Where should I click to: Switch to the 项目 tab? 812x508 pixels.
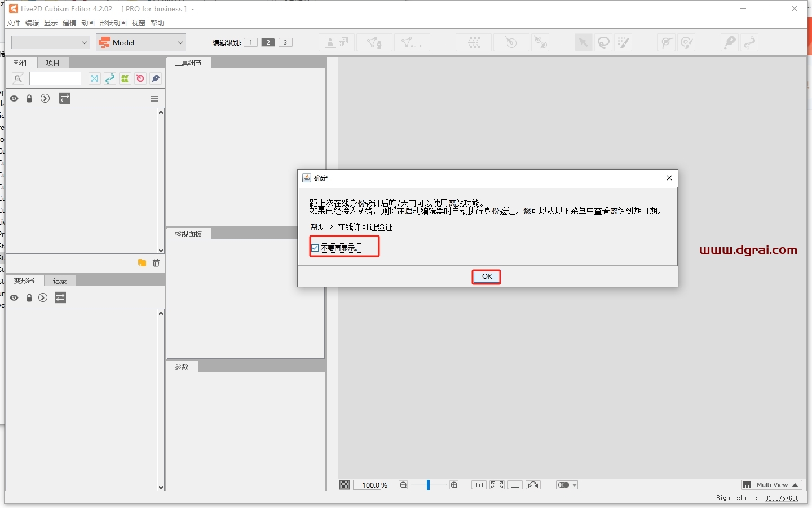(53, 63)
